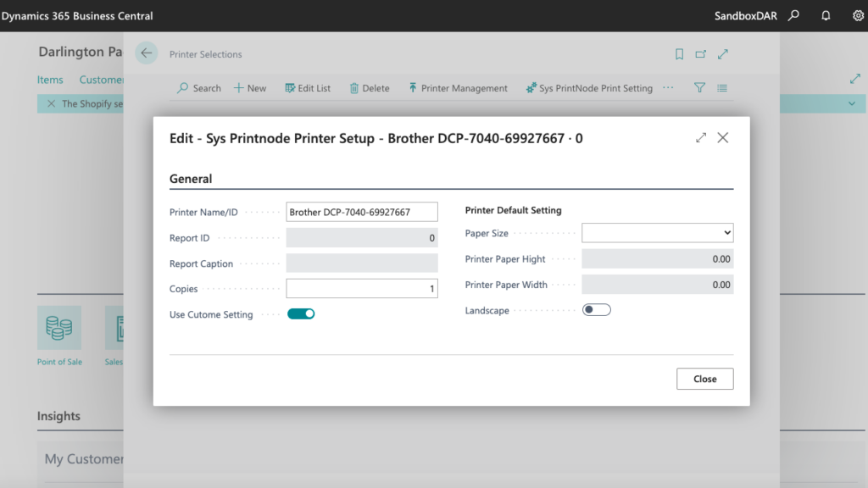Open the search magnifier in top bar
Screen dimensions: 868x488
793,15
